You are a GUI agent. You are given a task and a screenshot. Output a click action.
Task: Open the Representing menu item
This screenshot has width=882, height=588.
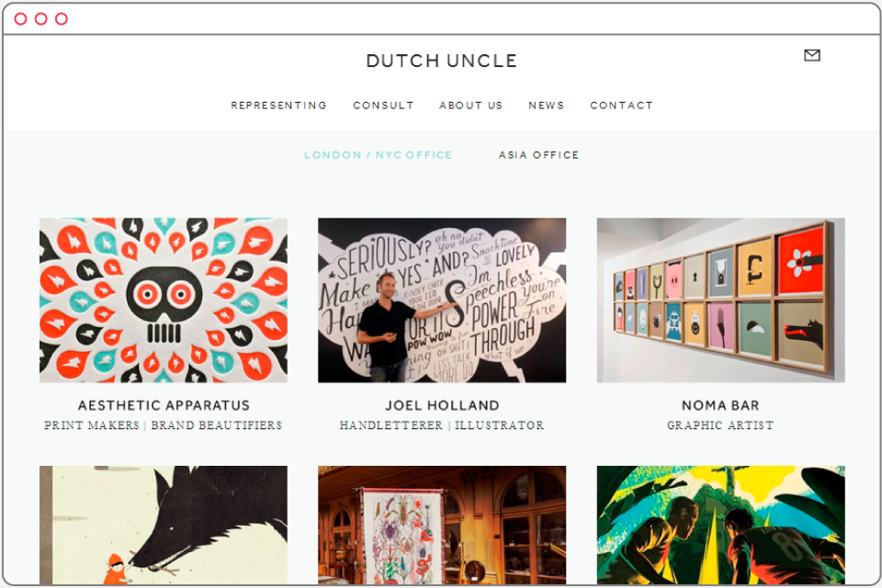pos(278,106)
